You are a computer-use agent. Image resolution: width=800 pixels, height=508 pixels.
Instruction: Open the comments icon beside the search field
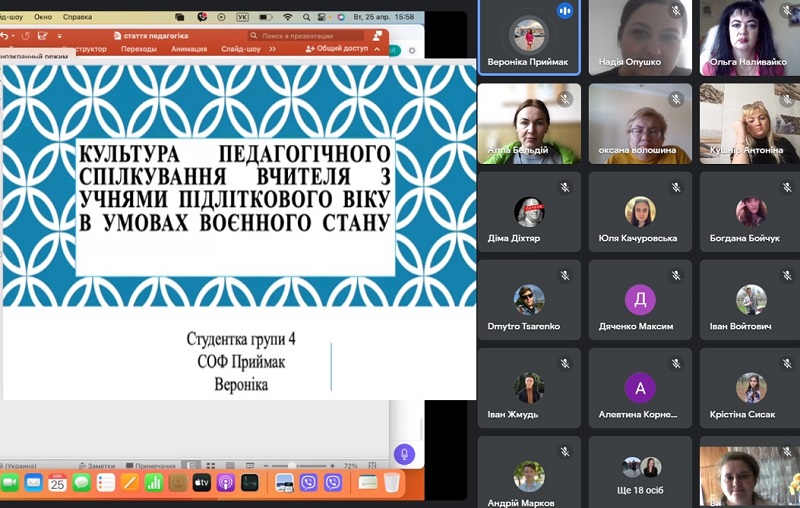pos(378,35)
